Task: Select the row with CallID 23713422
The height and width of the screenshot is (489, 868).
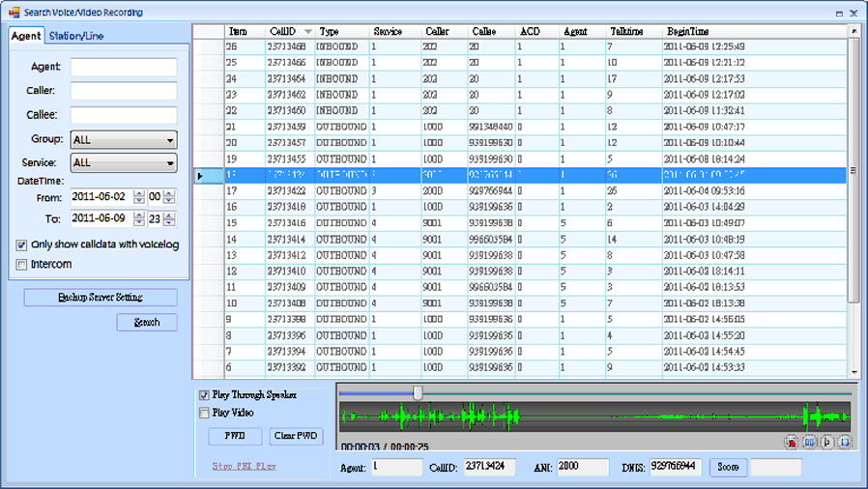Action: pyautogui.click(x=520, y=190)
